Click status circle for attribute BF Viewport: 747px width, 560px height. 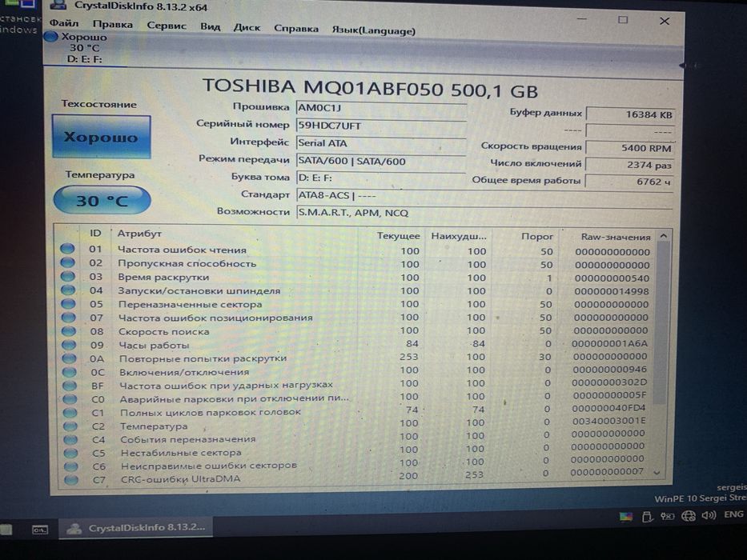pyautogui.click(x=70, y=386)
